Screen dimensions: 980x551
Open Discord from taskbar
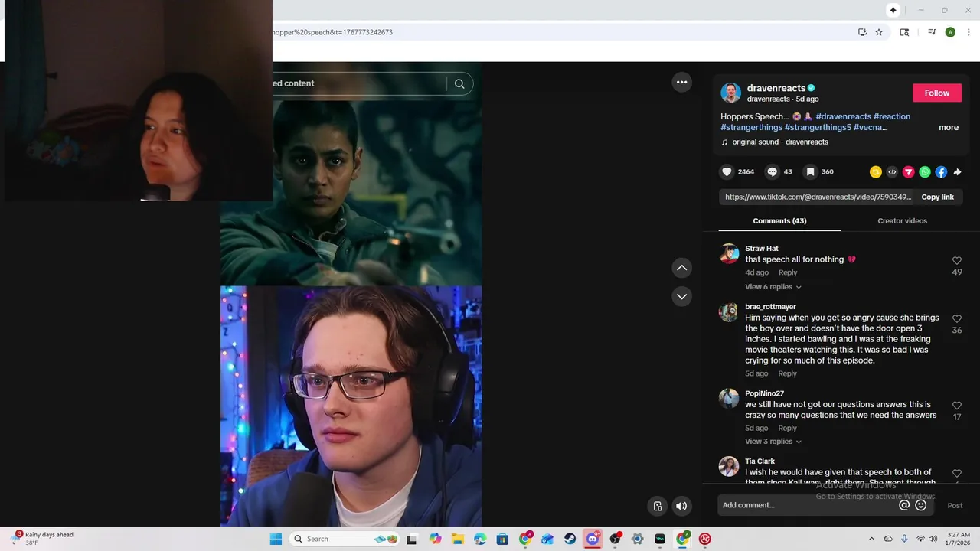(593, 539)
